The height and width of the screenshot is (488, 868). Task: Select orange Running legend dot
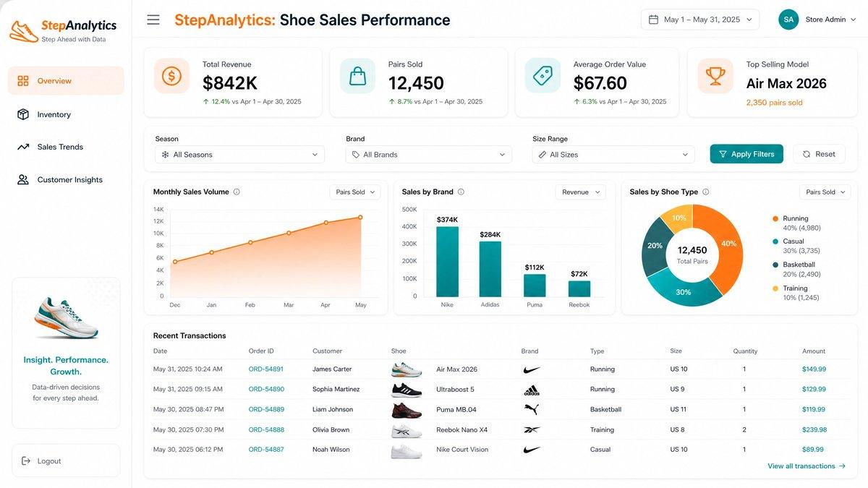[x=775, y=218]
